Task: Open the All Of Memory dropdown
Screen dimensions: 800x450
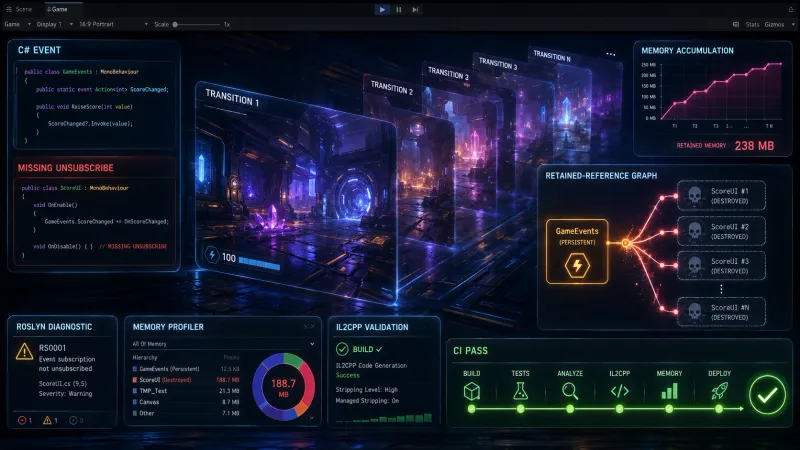Action: click(223, 344)
